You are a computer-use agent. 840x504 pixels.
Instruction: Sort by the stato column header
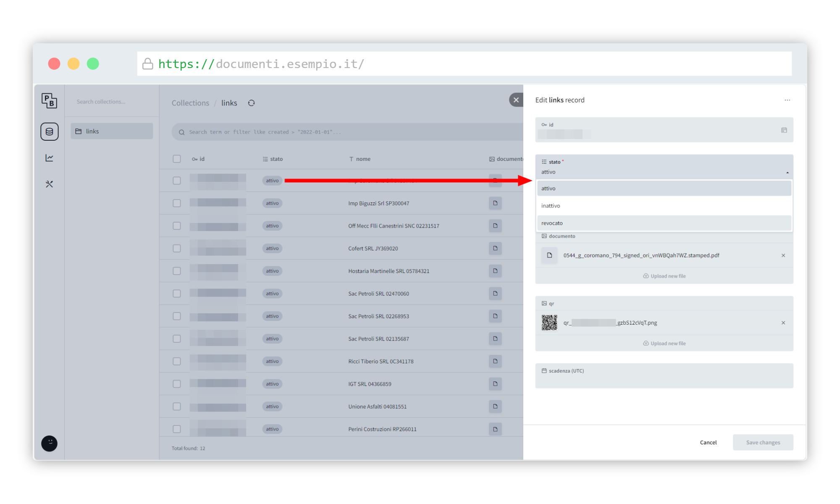point(273,159)
